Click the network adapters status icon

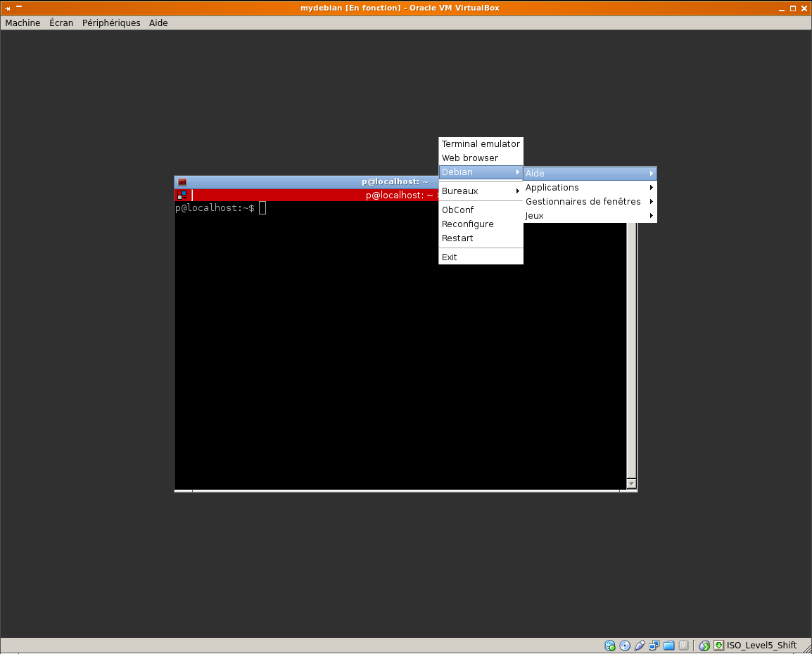click(x=654, y=645)
